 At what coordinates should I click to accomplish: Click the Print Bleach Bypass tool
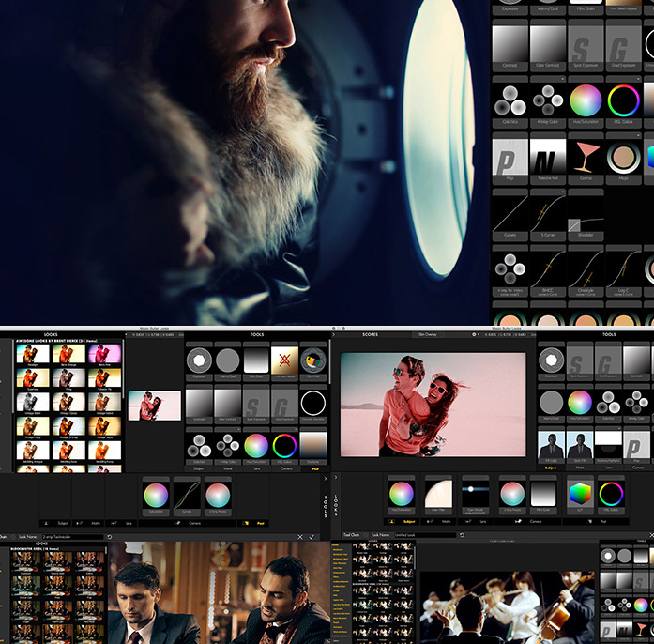coord(284,360)
